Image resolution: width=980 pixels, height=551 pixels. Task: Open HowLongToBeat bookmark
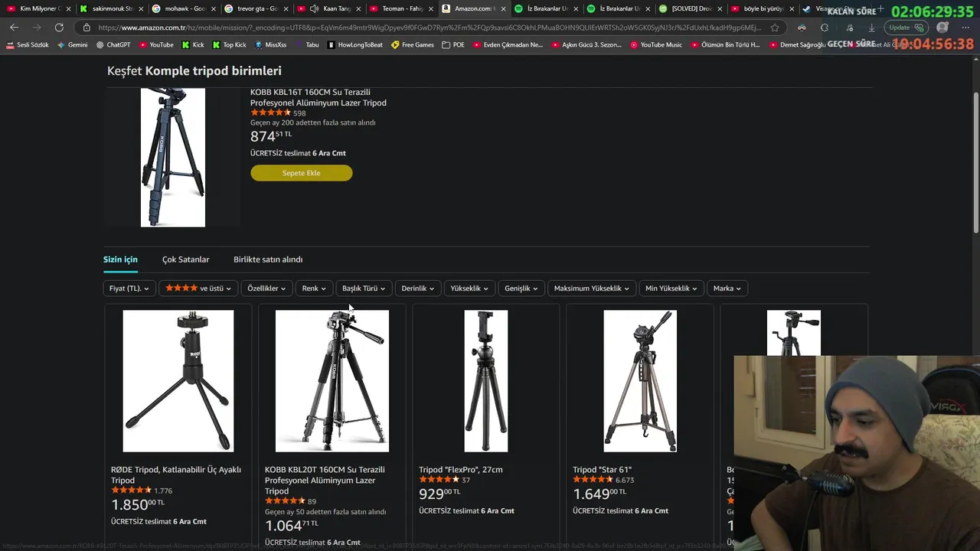click(x=354, y=45)
